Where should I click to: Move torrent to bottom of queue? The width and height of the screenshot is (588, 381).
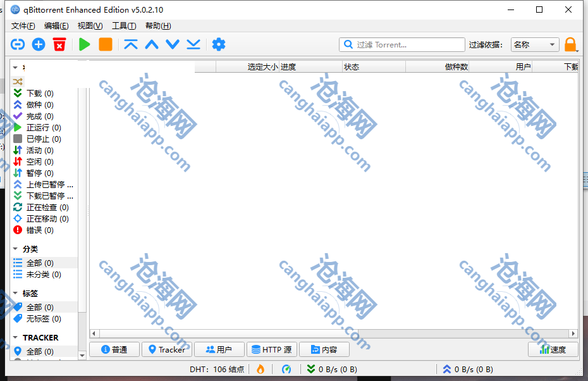(x=193, y=44)
